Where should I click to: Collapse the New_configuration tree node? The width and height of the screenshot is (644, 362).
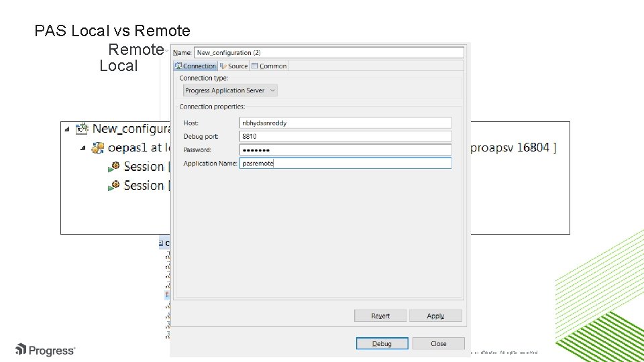[x=67, y=129]
